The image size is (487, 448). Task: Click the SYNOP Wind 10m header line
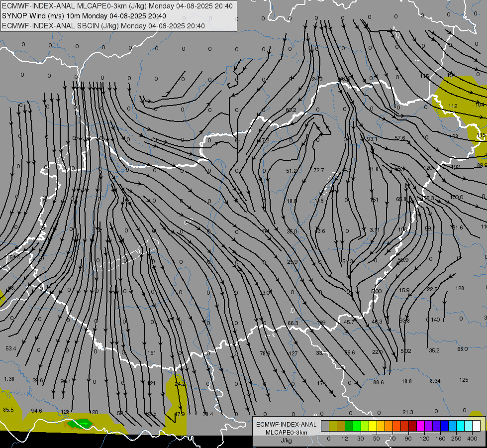tap(84, 16)
